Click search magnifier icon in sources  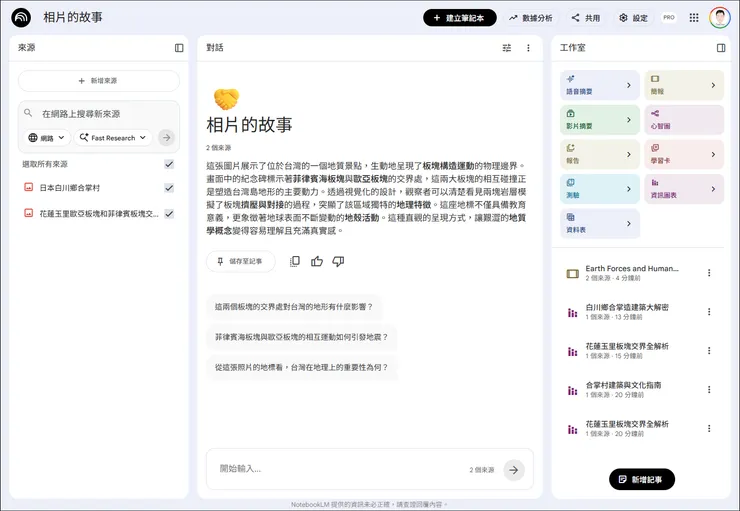click(x=28, y=113)
